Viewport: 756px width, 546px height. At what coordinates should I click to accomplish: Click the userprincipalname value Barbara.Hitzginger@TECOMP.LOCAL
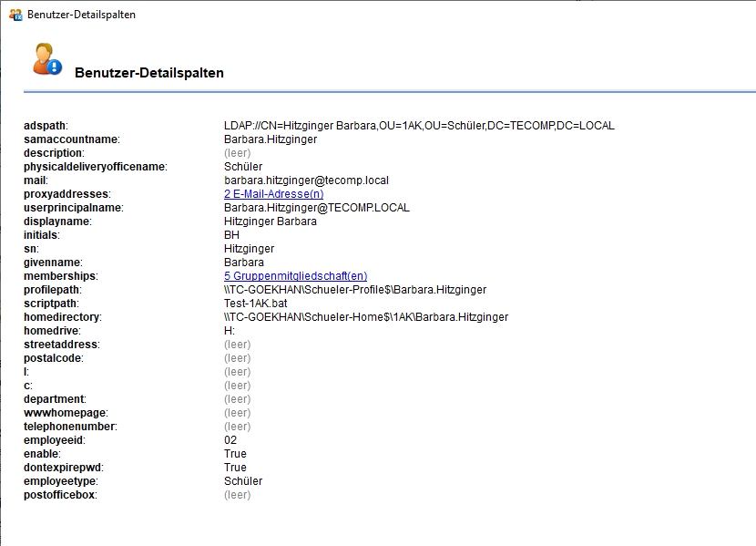(x=317, y=208)
